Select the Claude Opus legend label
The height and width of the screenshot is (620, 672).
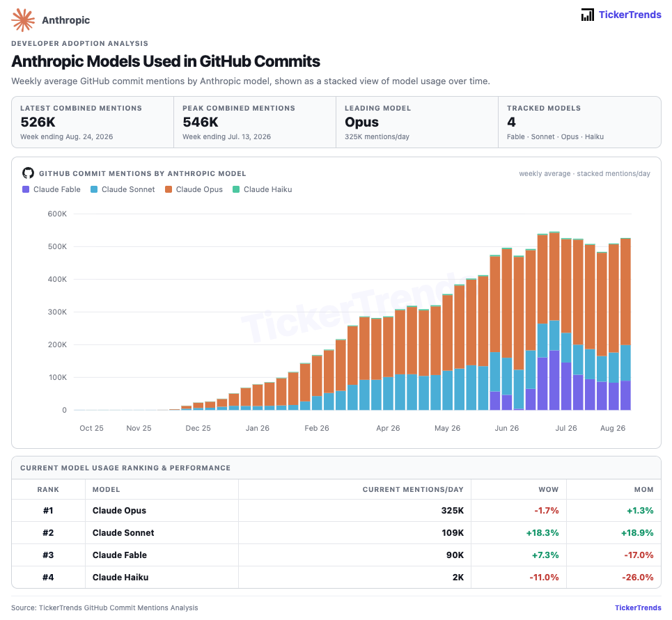[x=199, y=189]
